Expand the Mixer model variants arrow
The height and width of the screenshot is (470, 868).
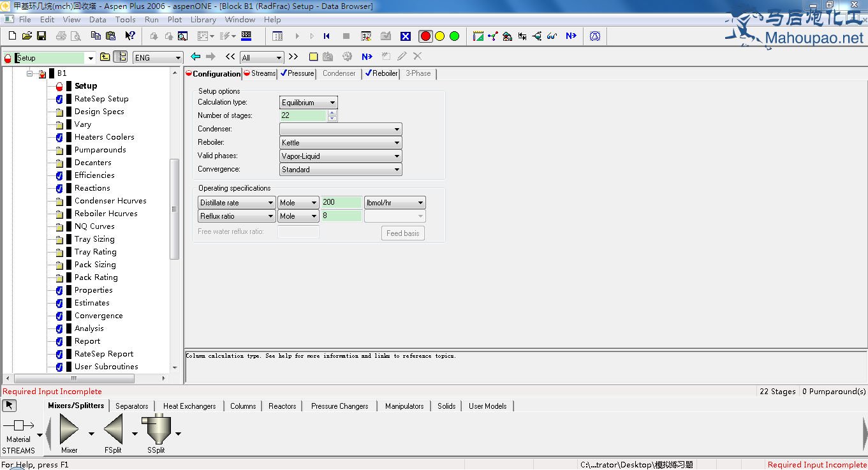[91, 434]
